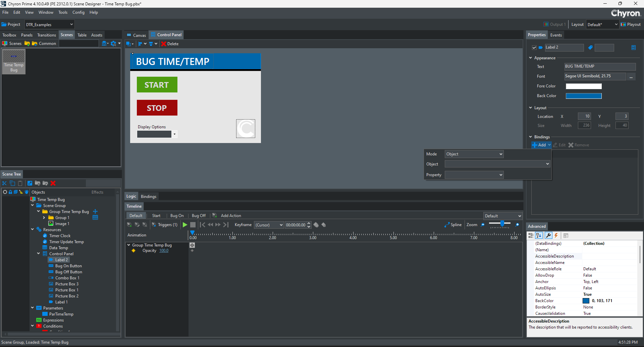The width and height of the screenshot is (644, 347).
Task: Click the red STOP button
Action: click(x=157, y=108)
